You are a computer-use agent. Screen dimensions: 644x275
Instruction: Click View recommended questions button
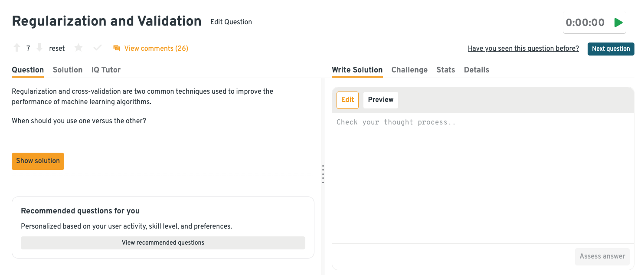163,242
